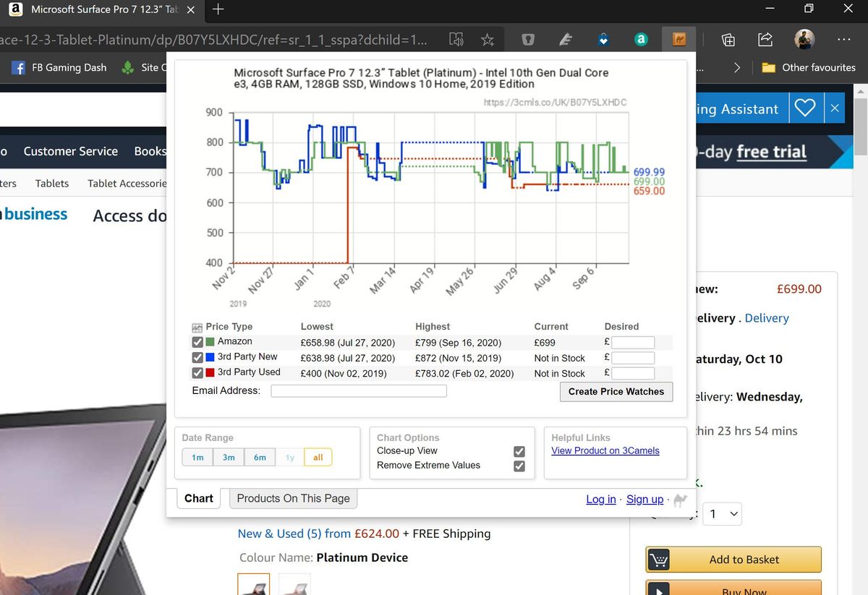Switch to the Products On This Page tab
Screen dimensions: 868x595
coord(293,498)
